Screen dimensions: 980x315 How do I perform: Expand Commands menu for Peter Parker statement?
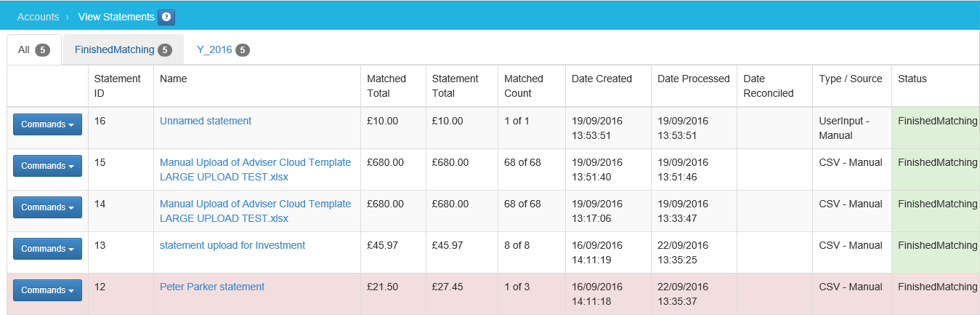click(x=47, y=290)
